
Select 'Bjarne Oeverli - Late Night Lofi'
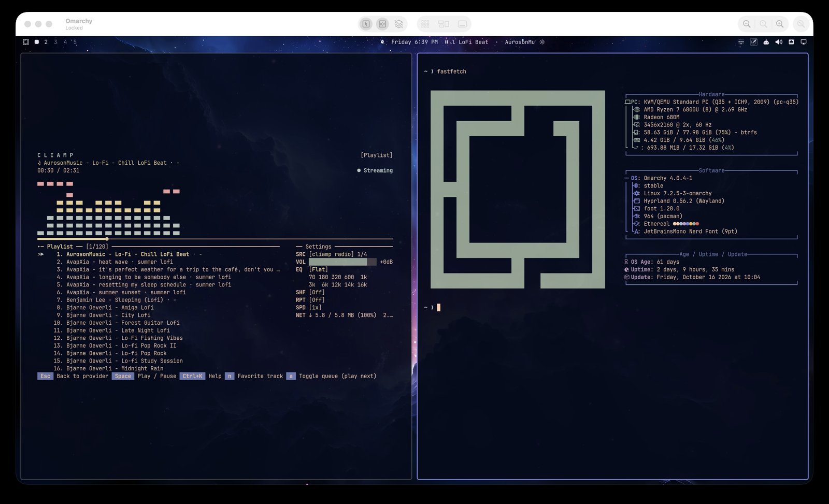(113, 330)
